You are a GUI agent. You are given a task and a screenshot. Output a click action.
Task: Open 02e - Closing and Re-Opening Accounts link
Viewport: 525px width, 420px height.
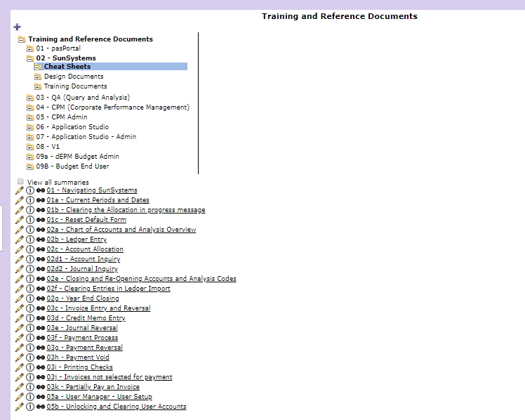tap(141, 279)
